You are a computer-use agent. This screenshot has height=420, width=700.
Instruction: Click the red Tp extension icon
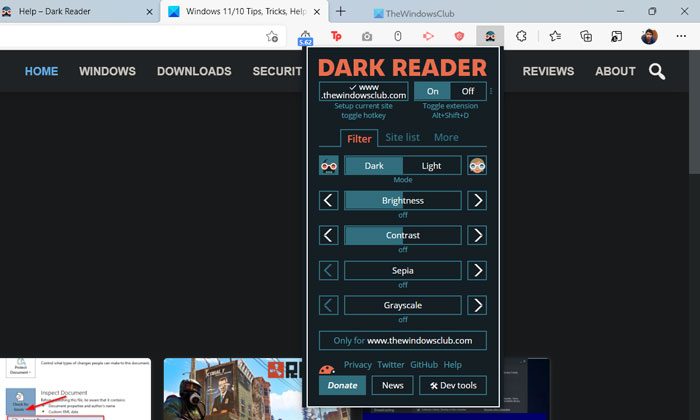coord(336,36)
